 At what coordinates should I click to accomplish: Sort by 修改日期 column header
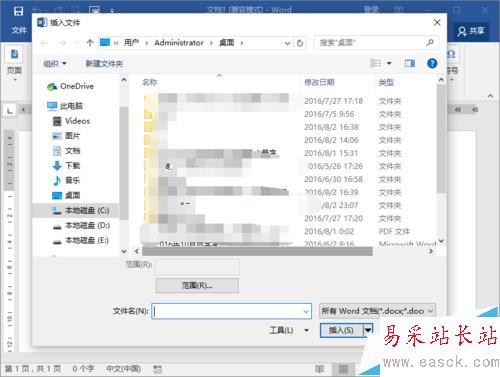319,82
